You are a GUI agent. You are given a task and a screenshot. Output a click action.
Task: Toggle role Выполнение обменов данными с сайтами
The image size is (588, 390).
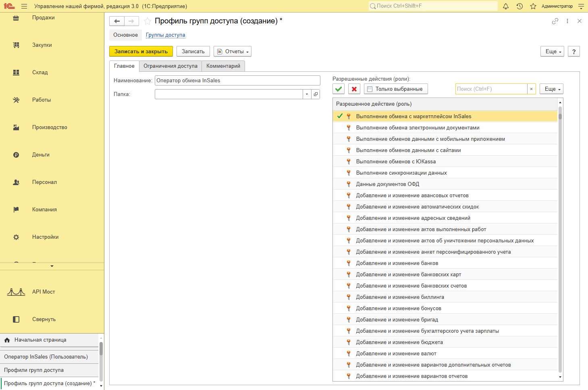(x=445, y=150)
